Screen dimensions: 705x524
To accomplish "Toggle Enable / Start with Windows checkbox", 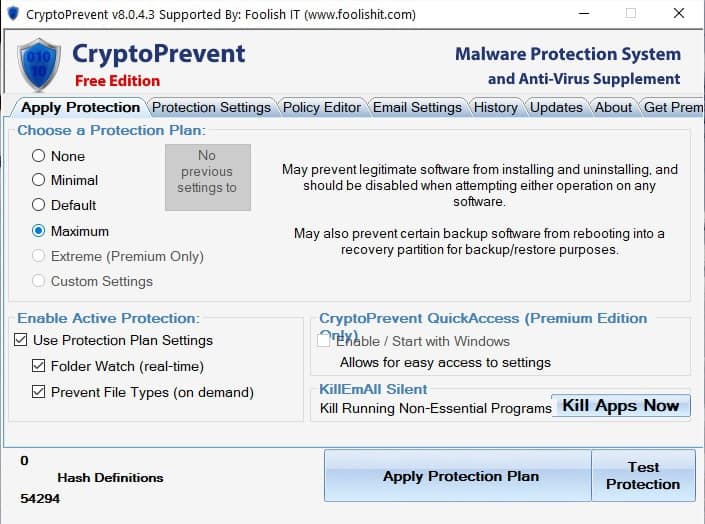I will [x=323, y=341].
